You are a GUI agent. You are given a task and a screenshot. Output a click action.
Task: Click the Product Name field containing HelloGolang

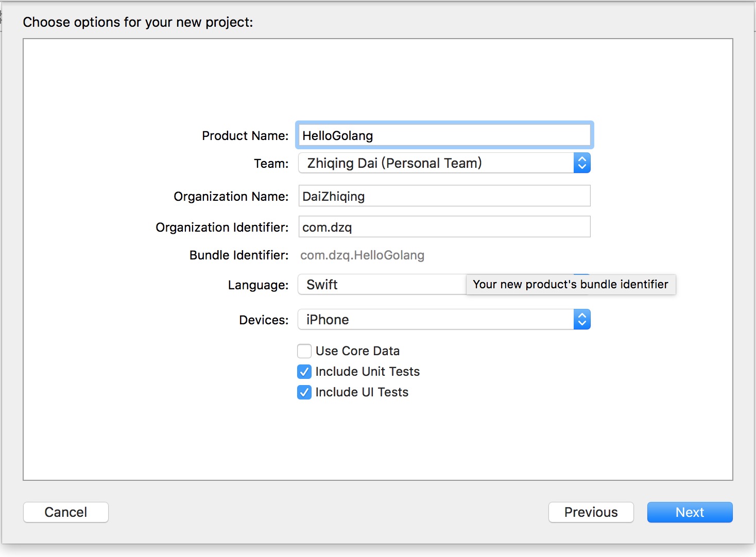[x=444, y=135]
